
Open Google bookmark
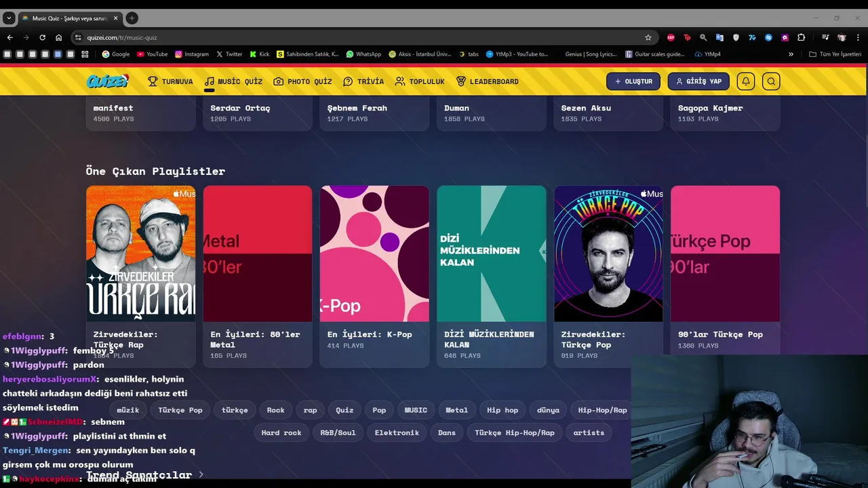115,54
